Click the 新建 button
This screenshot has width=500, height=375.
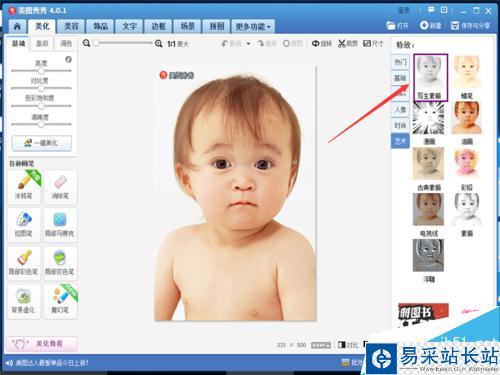coord(431,25)
